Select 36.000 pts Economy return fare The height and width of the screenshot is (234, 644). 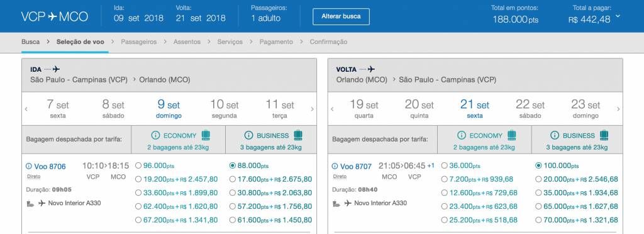point(445,165)
